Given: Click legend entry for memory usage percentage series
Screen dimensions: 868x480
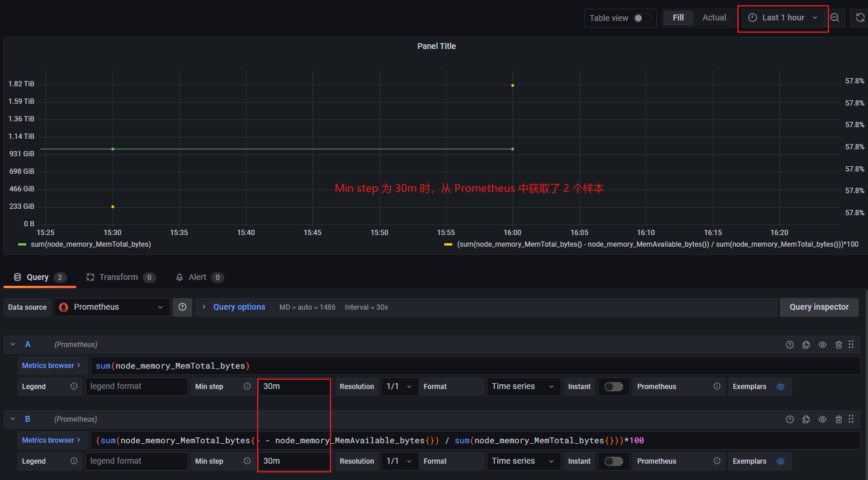Looking at the screenshot, I should click(x=658, y=244).
